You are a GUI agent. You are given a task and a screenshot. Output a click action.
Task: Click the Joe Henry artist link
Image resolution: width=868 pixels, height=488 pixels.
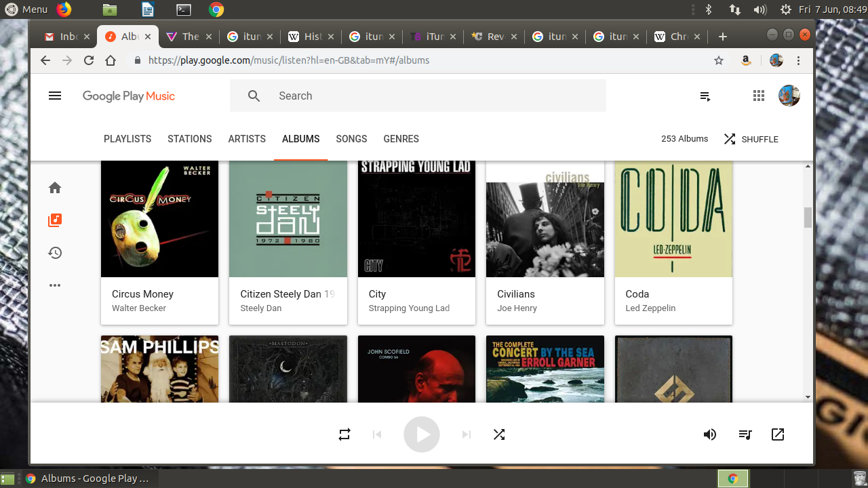click(x=517, y=308)
